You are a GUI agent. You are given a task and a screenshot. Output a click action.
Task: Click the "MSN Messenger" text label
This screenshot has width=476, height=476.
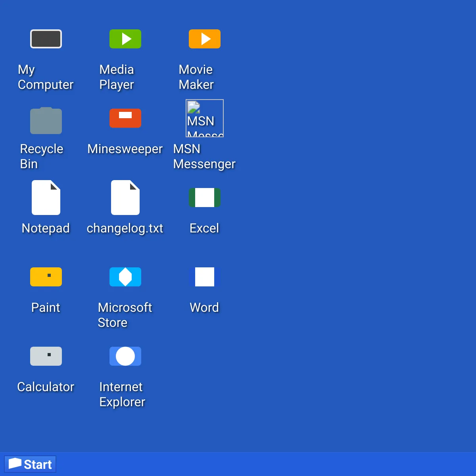coord(204,156)
